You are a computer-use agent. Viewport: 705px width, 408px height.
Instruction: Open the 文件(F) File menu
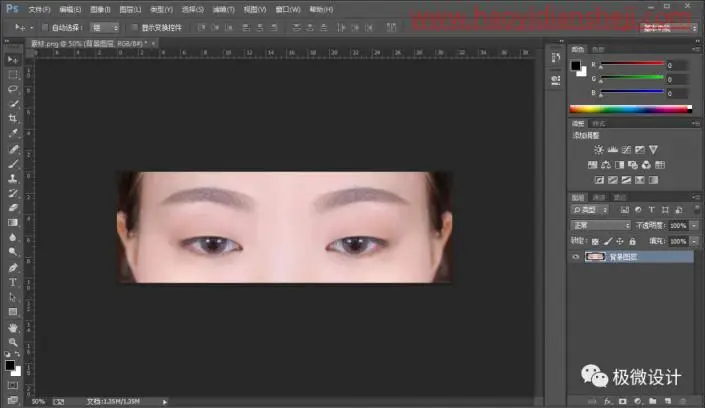pos(40,9)
